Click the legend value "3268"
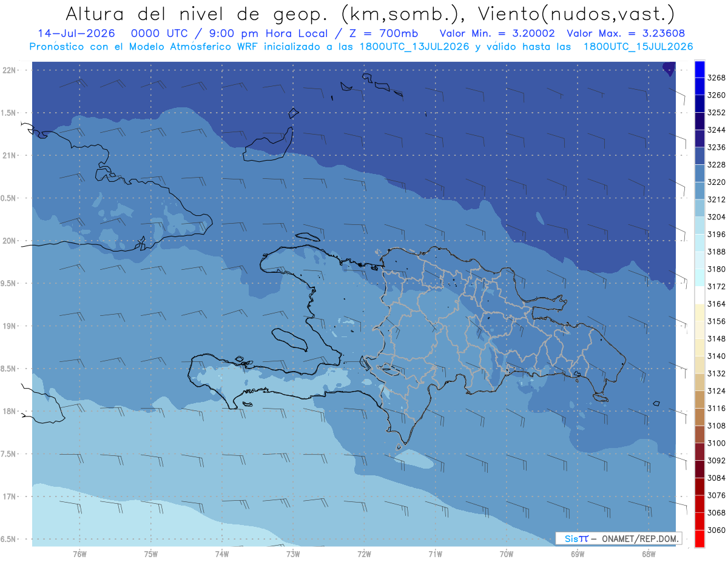 tap(716, 78)
